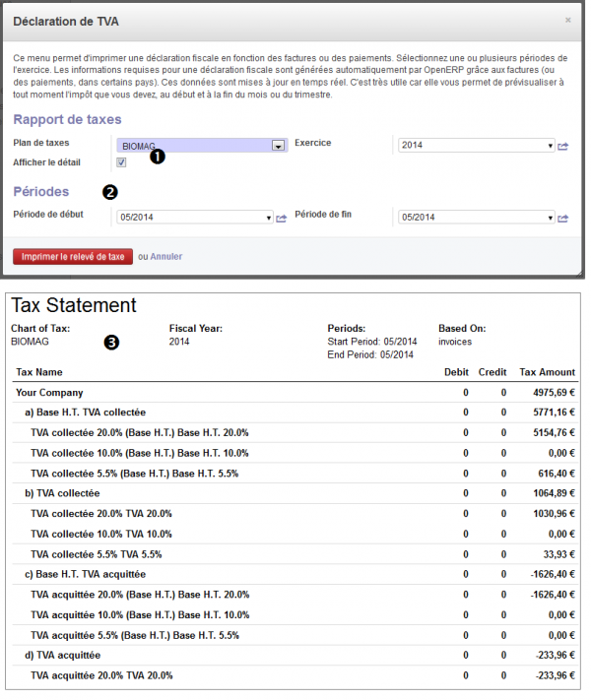The width and height of the screenshot is (591, 700).
Task: Open the Exercice 2014 external record icon
Action: (x=563, y=146)
